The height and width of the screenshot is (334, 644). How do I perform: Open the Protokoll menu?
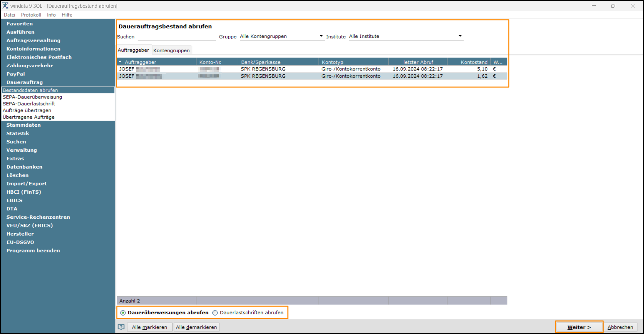click(31, 15)
